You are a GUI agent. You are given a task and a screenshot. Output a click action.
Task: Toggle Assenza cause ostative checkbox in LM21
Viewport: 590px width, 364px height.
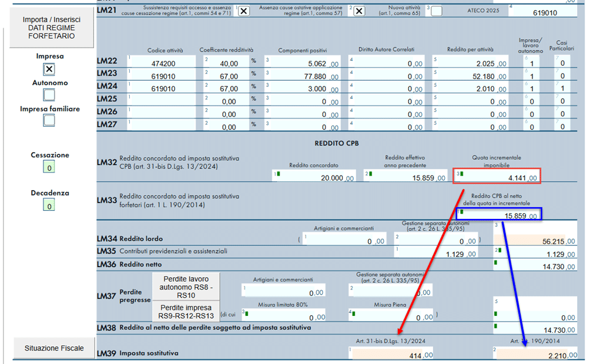click(358, 11)
